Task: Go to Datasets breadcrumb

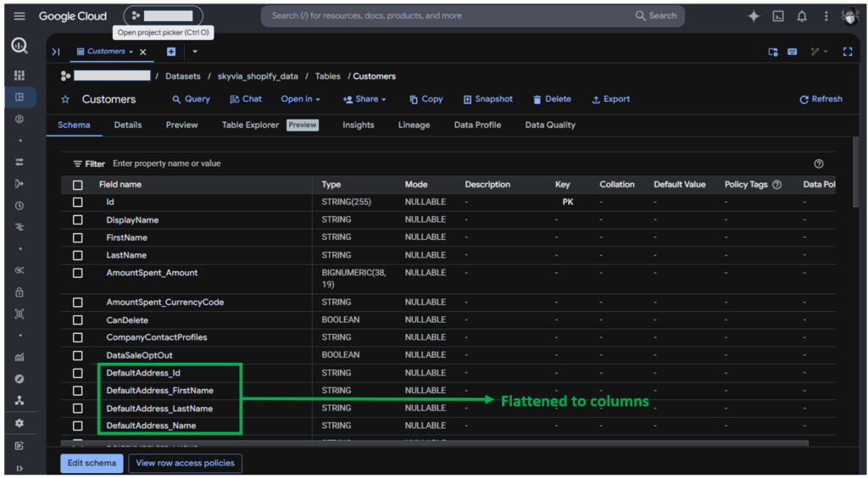Action: (183, 76)
